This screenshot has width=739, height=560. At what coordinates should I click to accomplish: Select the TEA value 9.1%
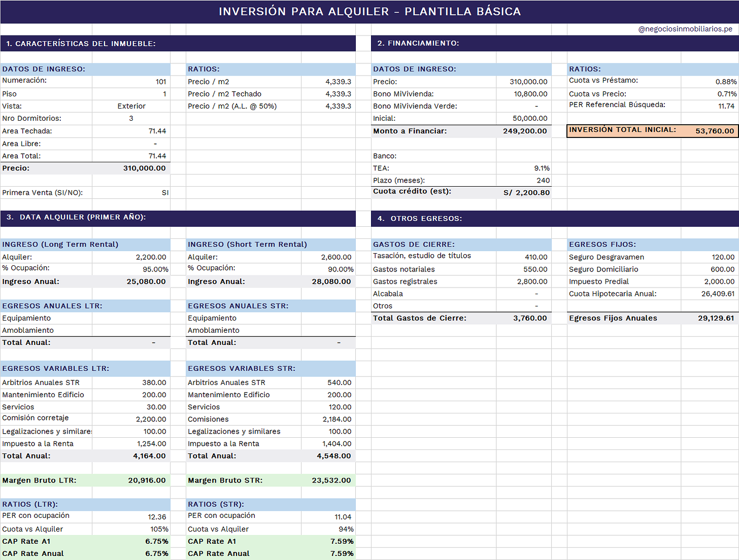[x=524, y=168]
